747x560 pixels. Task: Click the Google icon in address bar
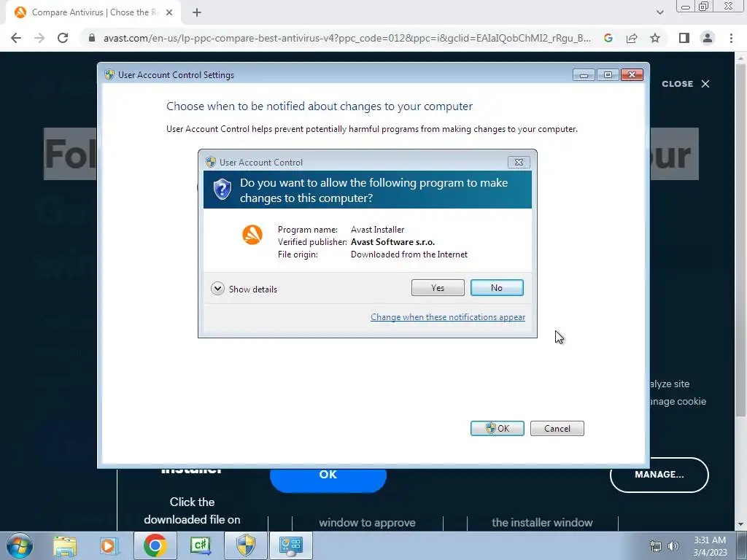click(x=608, y=38)
